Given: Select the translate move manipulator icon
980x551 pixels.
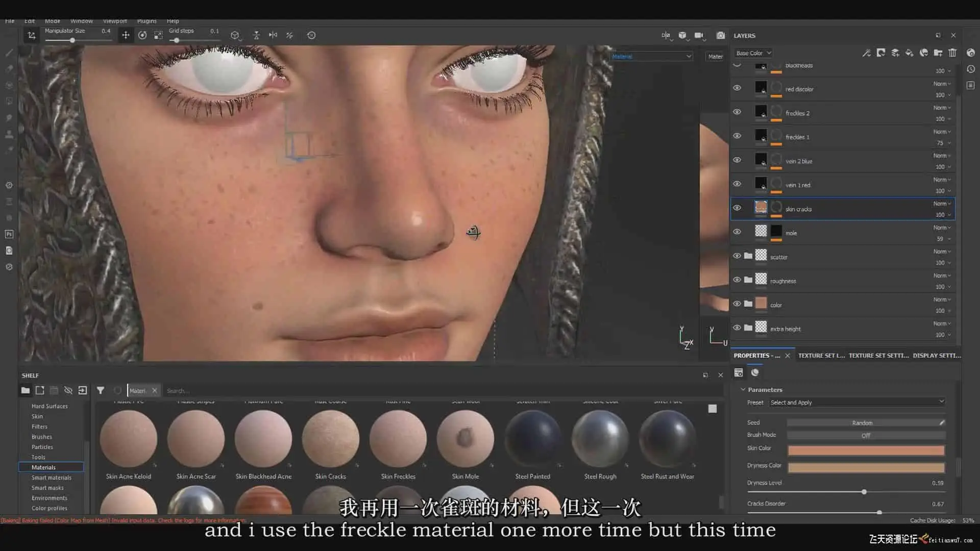Looking at the screenshot, I should pyautogui.click(x=126, y=35).
